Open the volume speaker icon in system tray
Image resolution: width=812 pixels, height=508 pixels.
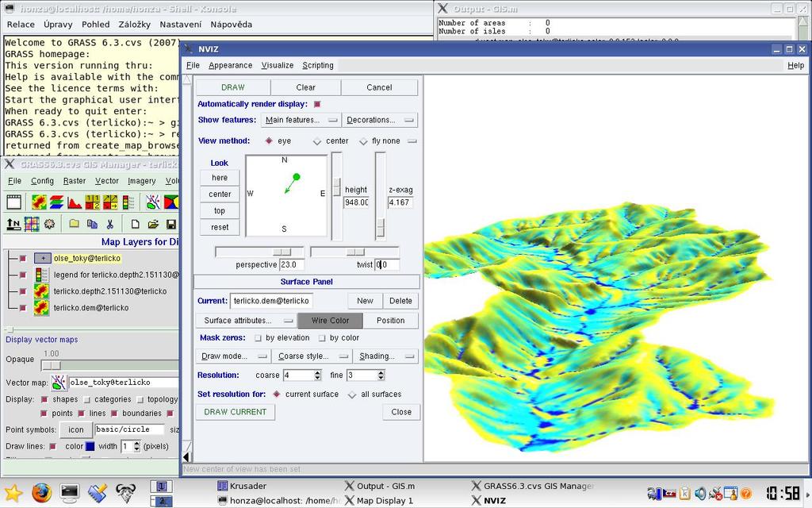(x=701, y=493)
